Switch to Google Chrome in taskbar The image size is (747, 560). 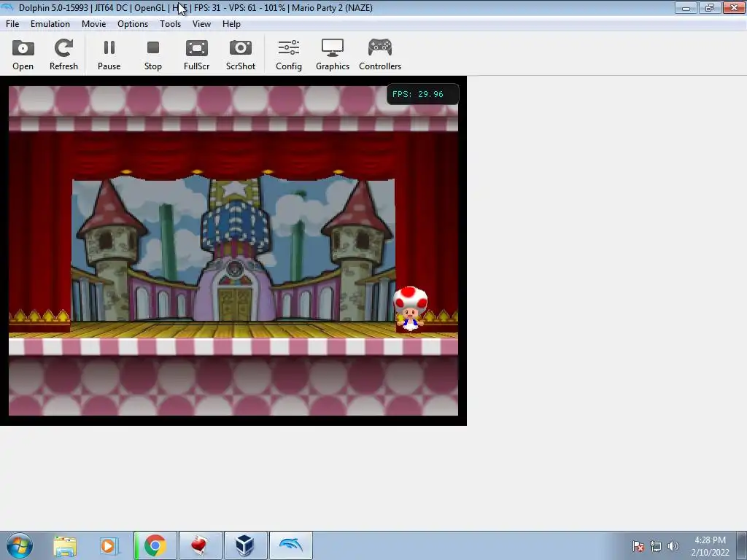tap(155, 545)
